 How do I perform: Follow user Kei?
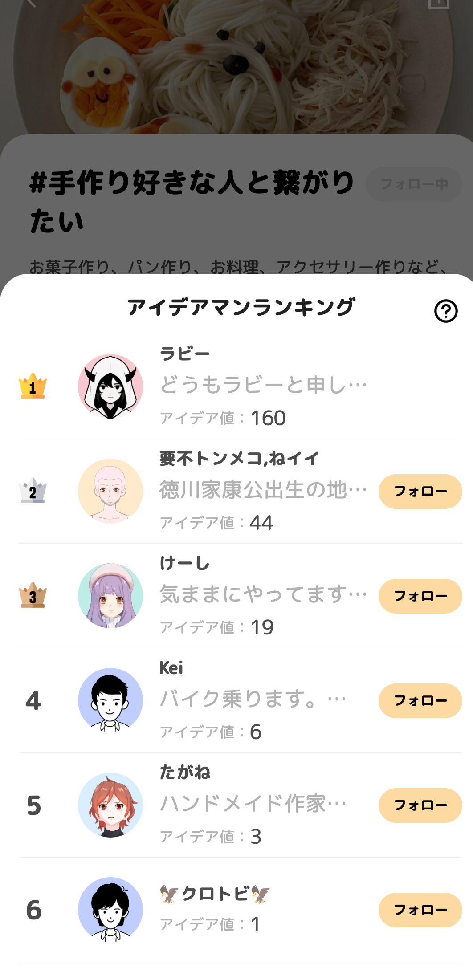click(420, 701)
